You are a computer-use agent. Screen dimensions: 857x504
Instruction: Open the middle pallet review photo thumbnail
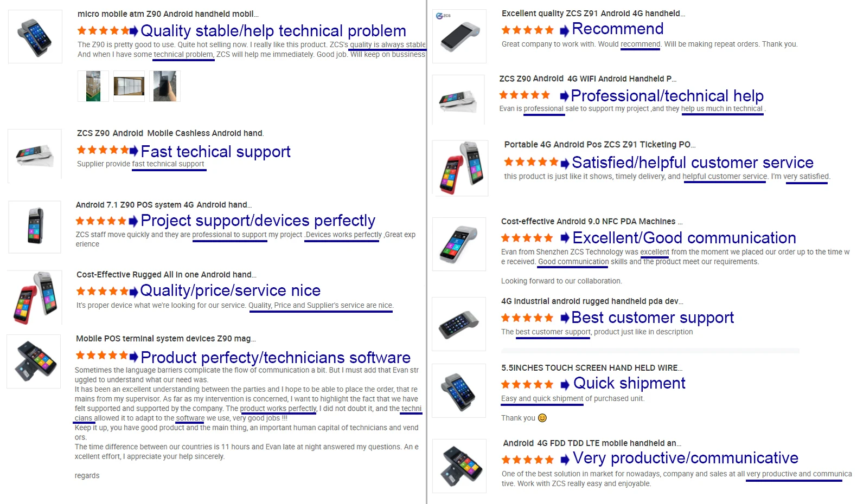click(x=129, y=86)
